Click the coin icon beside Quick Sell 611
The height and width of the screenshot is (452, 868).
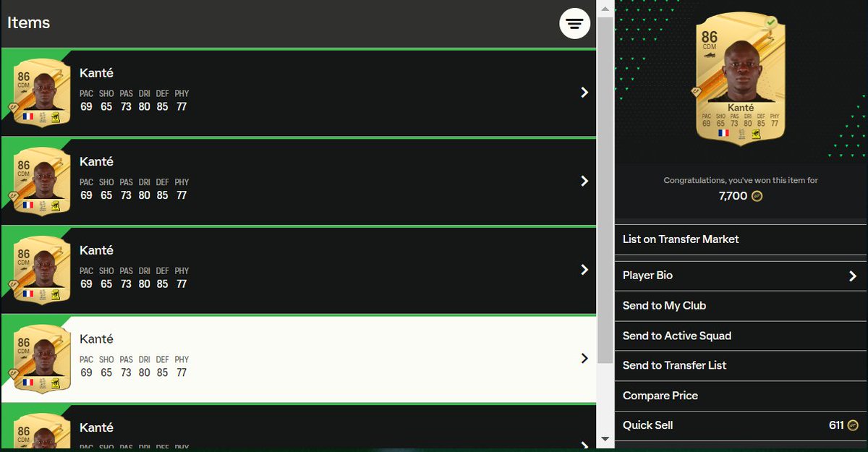pos(853,425)
